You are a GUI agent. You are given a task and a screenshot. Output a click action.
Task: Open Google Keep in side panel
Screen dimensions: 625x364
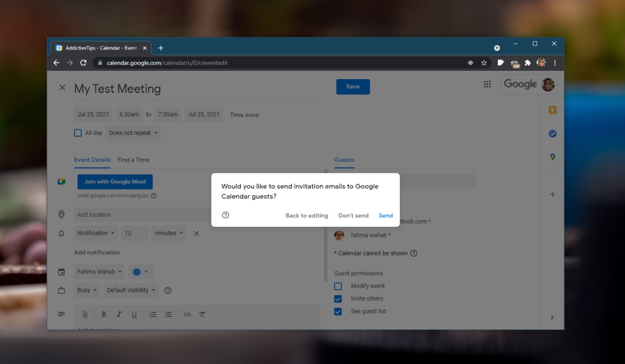(x=553, y=110)
